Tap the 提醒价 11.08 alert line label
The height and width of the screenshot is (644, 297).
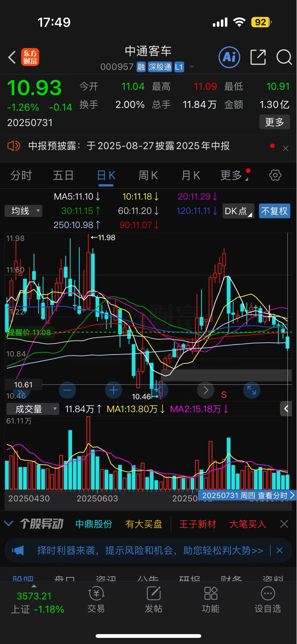(29, 333)
